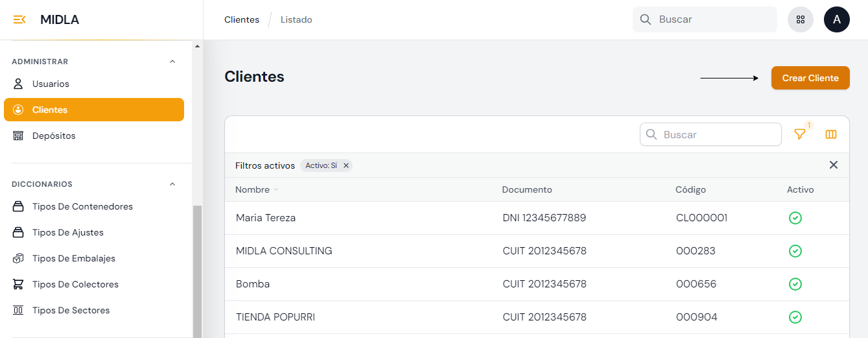Remove the "Activo: Sí" filter chip
Viewport: 868px width, 338px height.
(x=346, y=165)
